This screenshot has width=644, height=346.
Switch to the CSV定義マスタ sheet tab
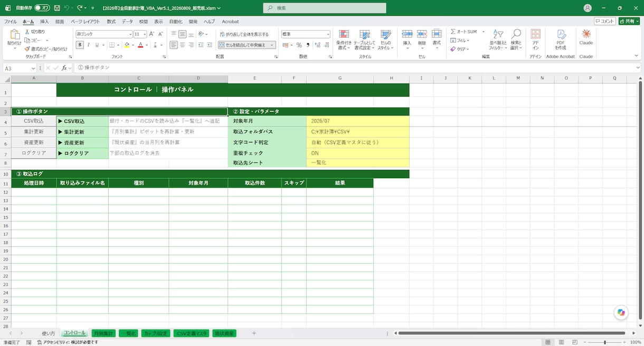point(192,333)
